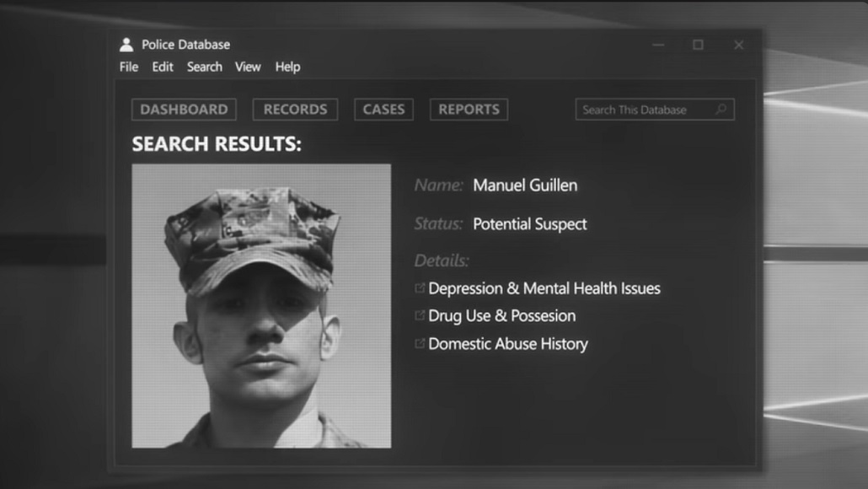Open the Search menu

[x=204, y=67]
